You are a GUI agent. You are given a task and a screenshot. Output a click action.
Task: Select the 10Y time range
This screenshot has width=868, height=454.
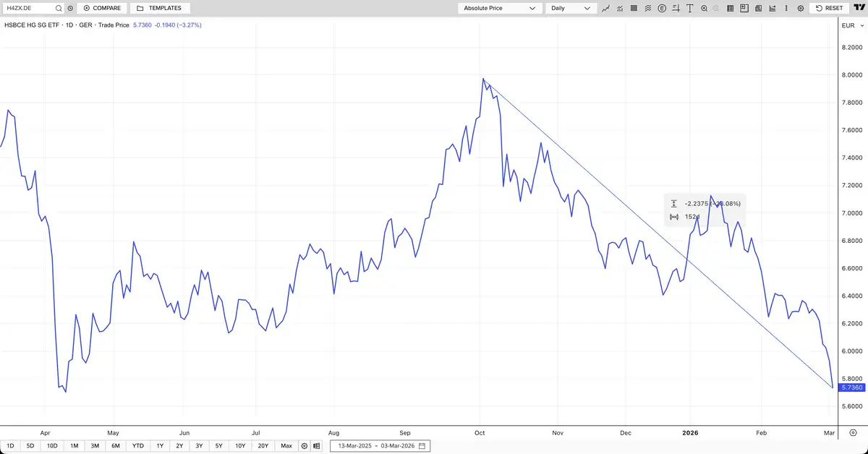(x=240, y=446)
